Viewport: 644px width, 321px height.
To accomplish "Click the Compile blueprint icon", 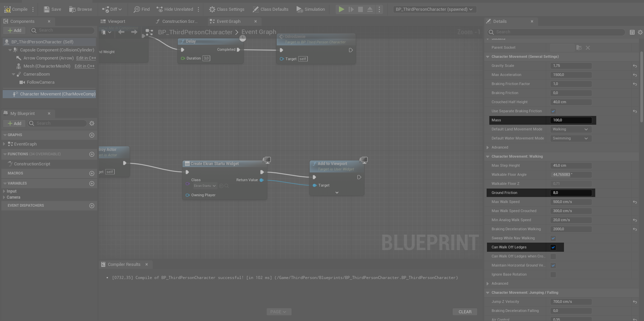I will pos(8,9).
